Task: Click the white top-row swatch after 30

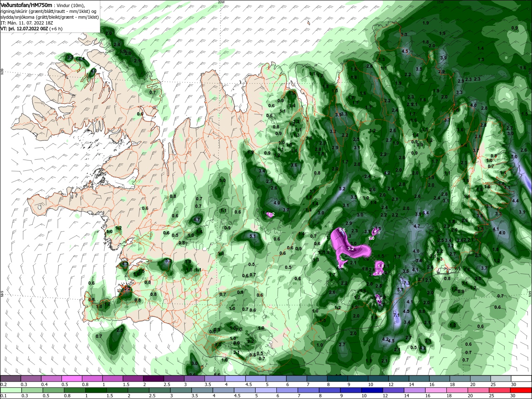Action: coord(521,379)
